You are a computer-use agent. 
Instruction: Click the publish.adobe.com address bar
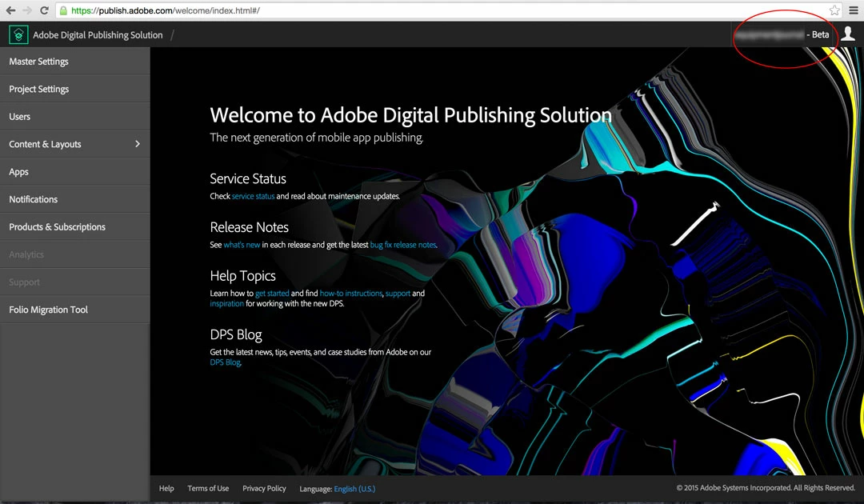tap(449, 10)
